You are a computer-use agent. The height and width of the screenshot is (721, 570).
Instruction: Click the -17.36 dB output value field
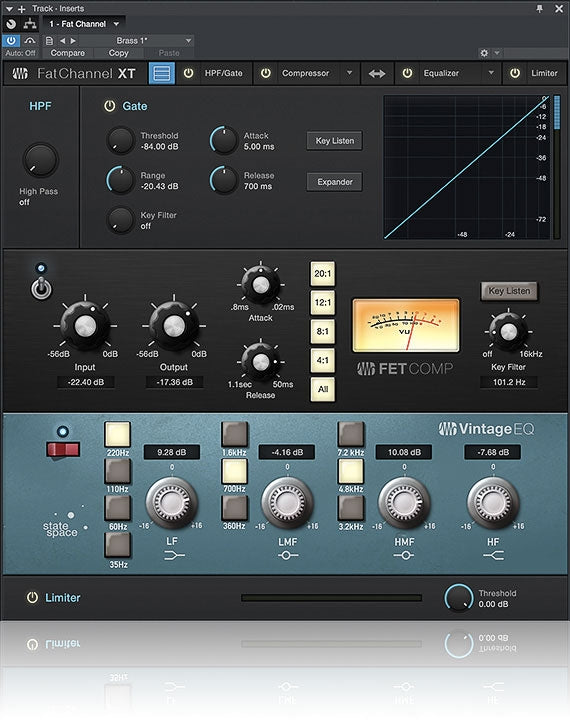[175, 382]
